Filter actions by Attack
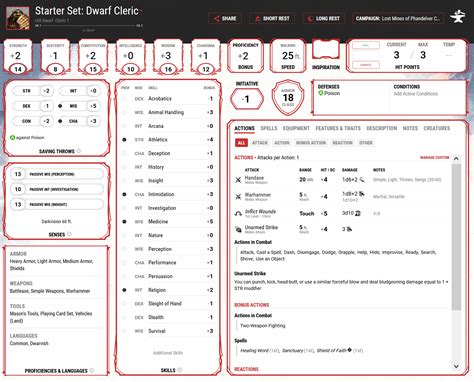The height and width of the screenshot is (382, 474). click(260, 143)
